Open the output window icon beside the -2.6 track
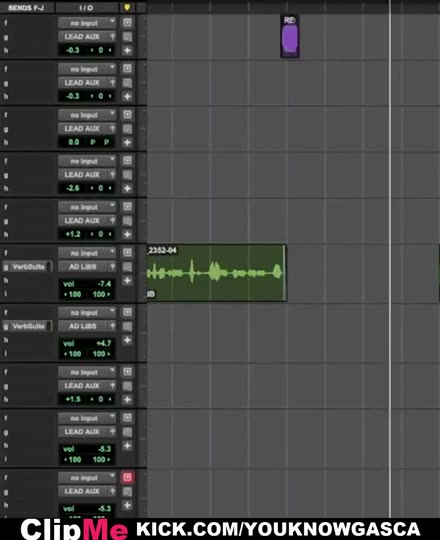Viewport: 440px width, 540px height. coord(127,175)
